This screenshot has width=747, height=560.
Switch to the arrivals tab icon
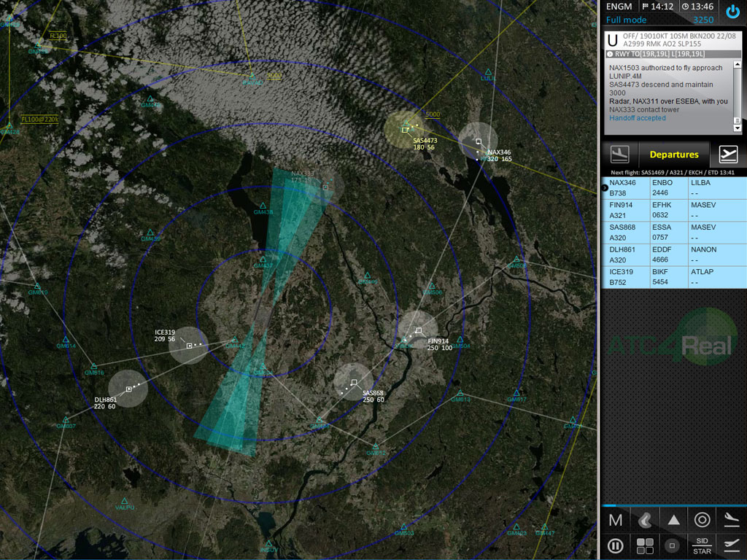pos(620,154)
